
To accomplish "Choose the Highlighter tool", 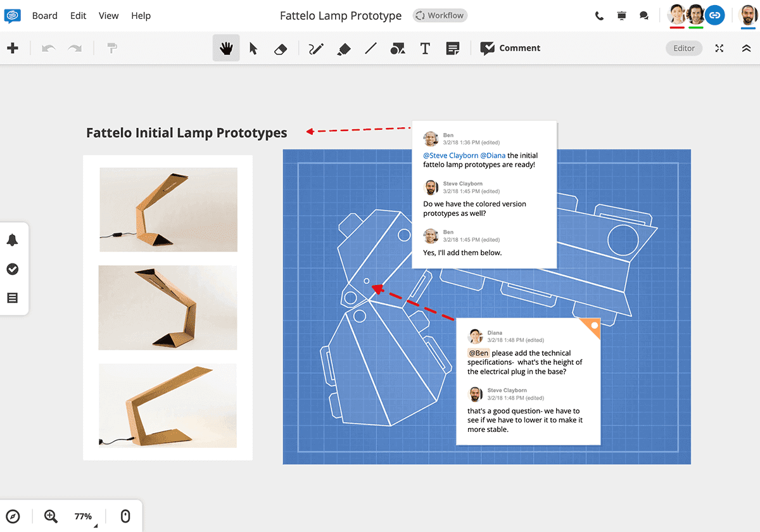I will coord(344,47).
